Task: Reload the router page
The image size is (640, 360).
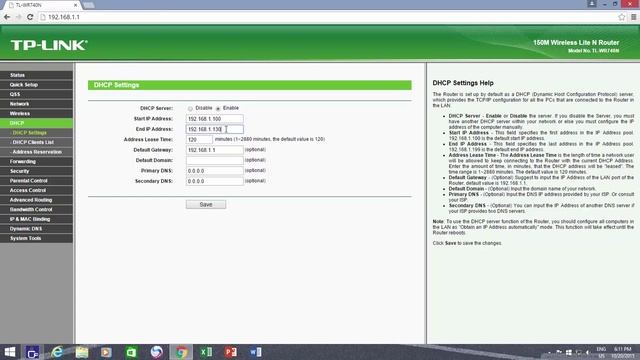Action: [30, 17]
